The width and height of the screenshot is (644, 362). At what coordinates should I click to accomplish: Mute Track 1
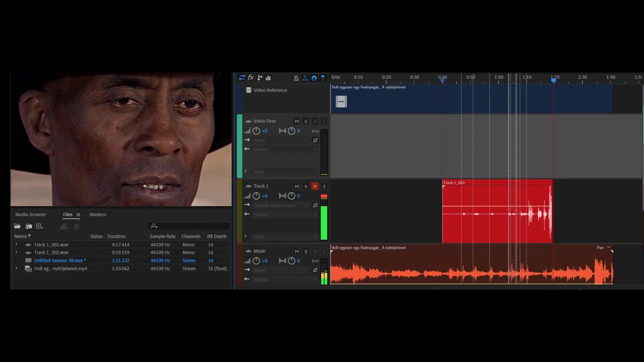pos(297,186)
